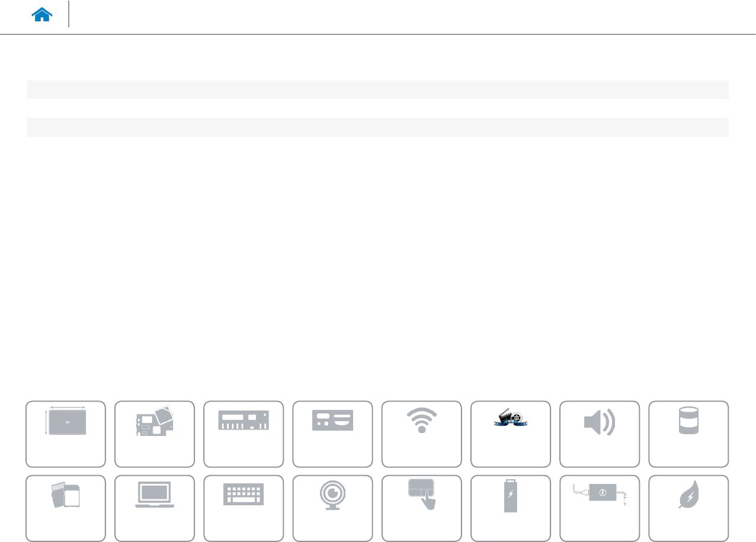
Task: Click the white row between shaded rows
Action: click(377, 108)
